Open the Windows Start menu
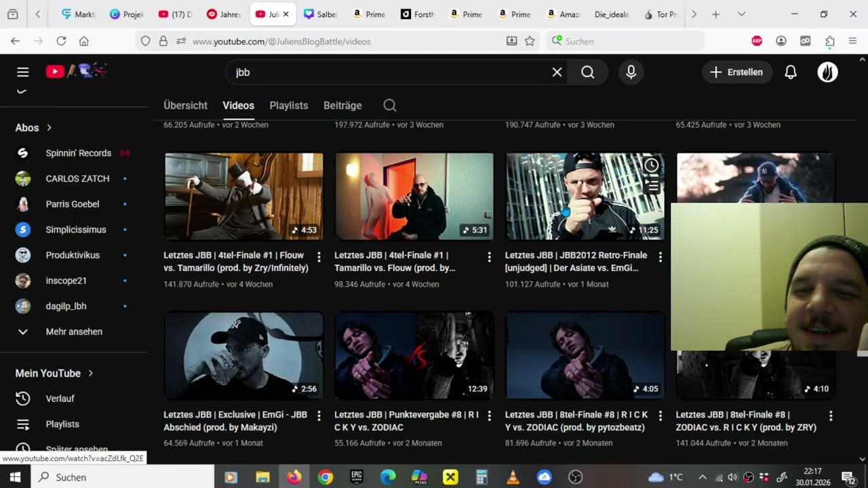Image resolution: width=868 pixels, height=488 pixels. (x=15, y=477)
